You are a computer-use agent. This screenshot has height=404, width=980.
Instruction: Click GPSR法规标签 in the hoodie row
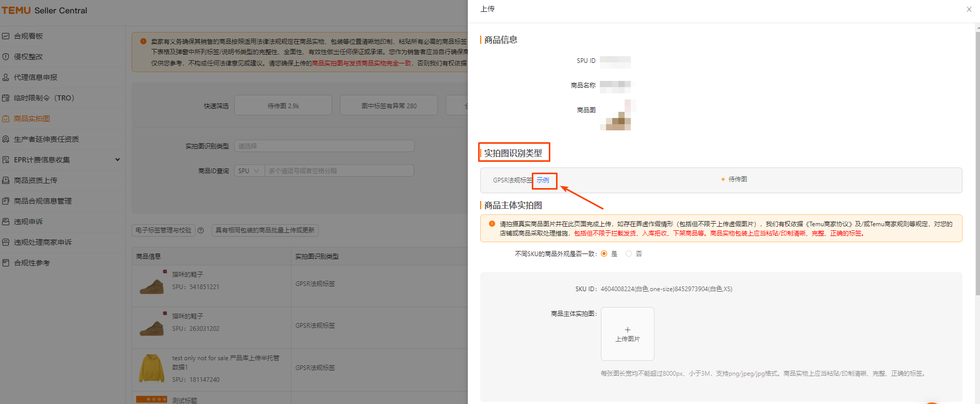click(315, 368)
